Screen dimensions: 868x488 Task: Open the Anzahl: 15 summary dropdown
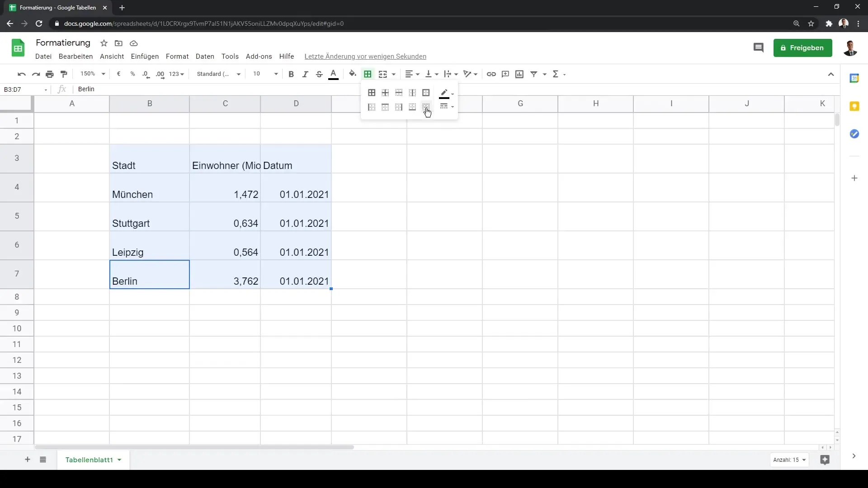pyautogui.click(x=789, y=460)
